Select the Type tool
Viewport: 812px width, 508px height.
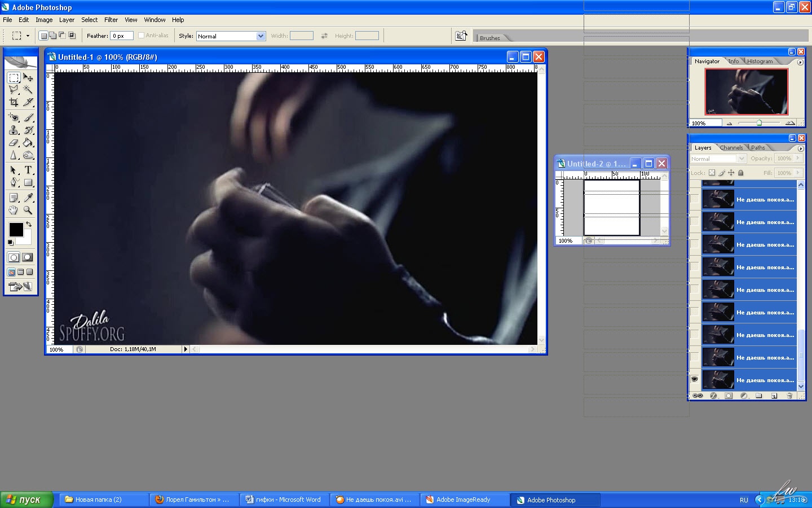click(28, 170)
